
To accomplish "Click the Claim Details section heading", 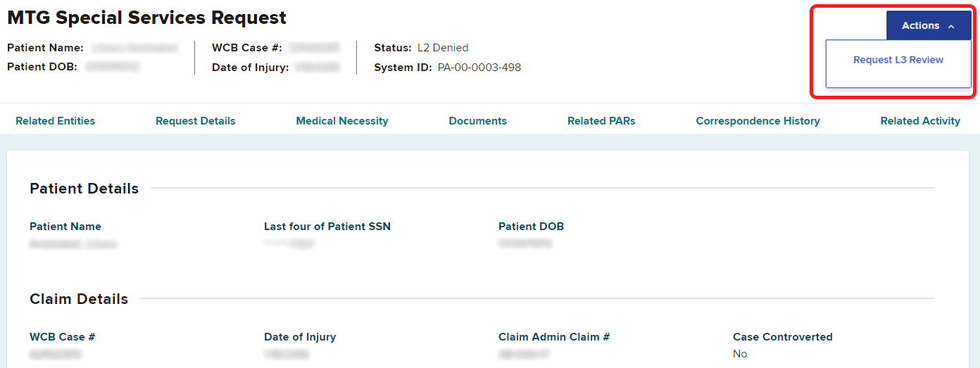I will pyautogui.click(x=79, y=299).
